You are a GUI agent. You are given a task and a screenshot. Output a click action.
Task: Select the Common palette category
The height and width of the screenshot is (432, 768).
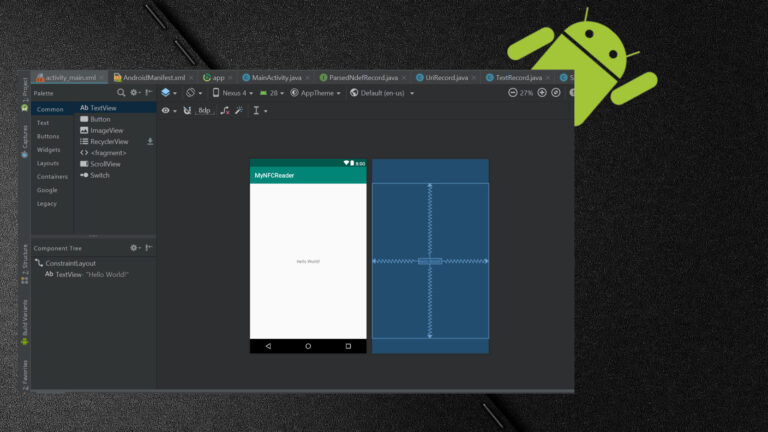pos(52,109)
